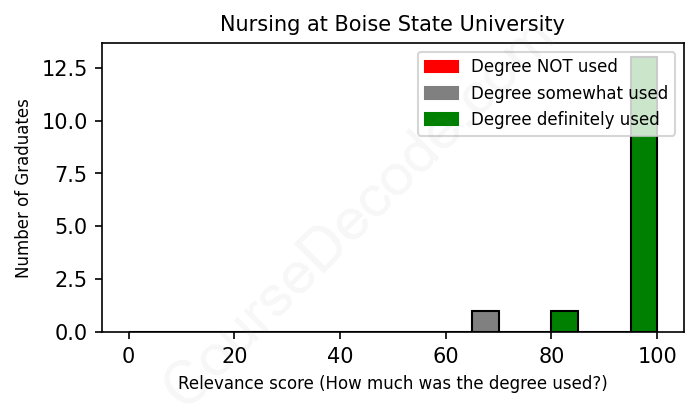Viewport: 698px width, 408px height.
Task: Click the gray legend swatch
Action: coord(441,93)
